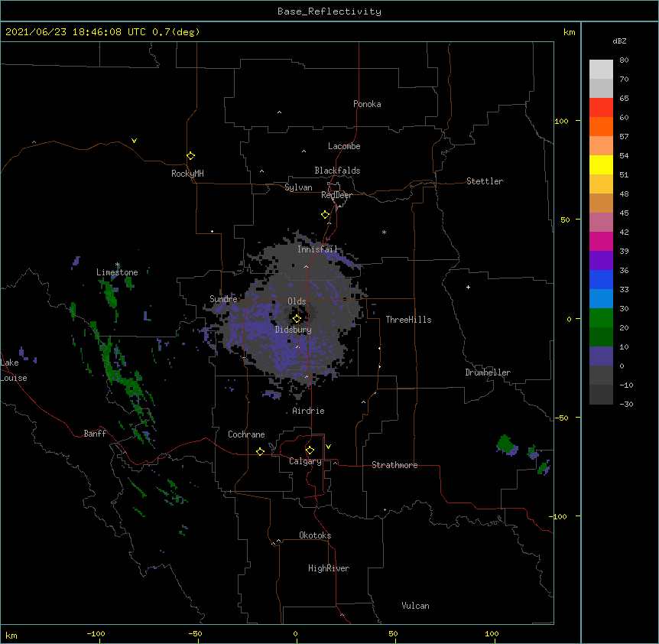Viewport: 659px width, 644px height.
Task: Select the tan swatch between 48 and 45
Action: click(601, 203)
